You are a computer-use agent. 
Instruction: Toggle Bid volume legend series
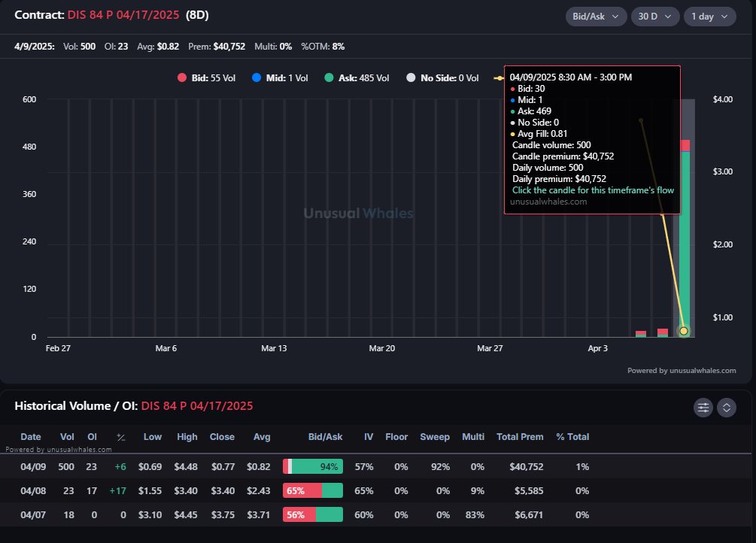[x=206, y=78]
